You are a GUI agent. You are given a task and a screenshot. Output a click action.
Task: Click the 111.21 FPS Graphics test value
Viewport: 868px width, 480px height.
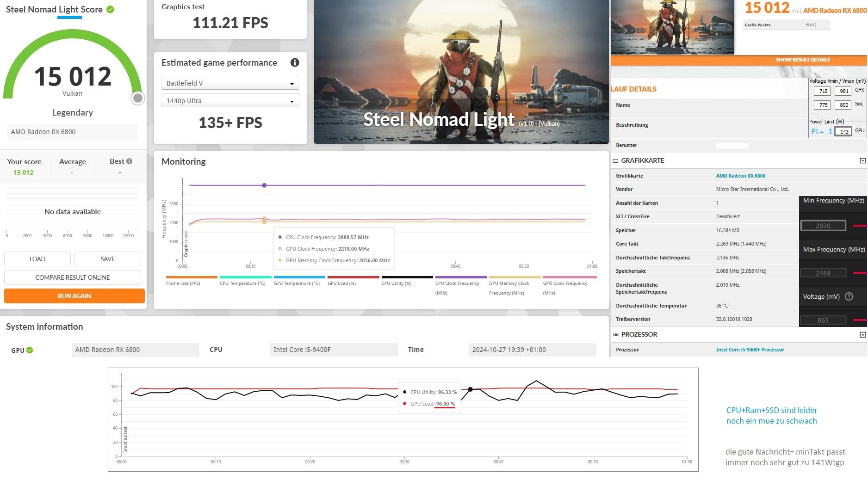pyautogui.click(x=230, y=23)
